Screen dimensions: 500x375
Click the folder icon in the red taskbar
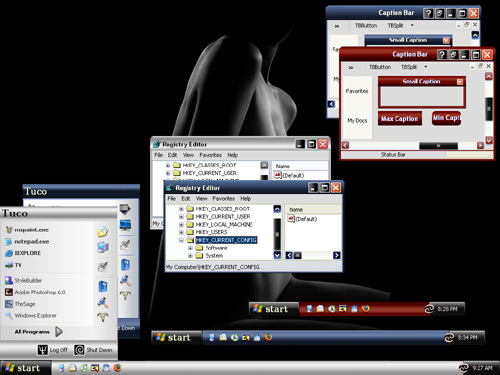320,309
